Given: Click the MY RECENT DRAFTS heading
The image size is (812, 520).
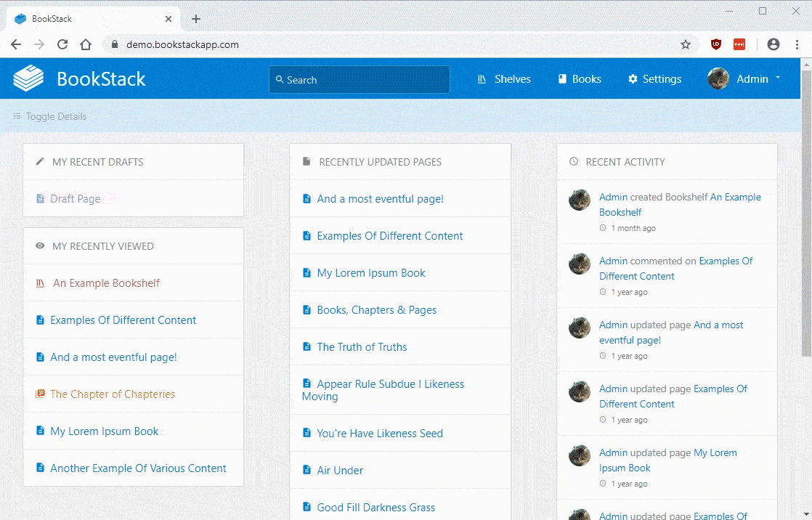Looking at the screenshot, I should (x=97, y=162).
